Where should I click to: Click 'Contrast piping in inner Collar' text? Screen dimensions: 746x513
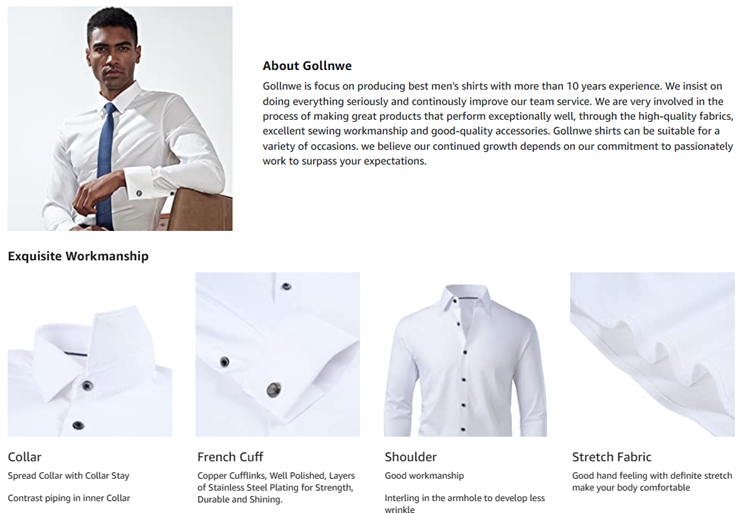[69, 498]
